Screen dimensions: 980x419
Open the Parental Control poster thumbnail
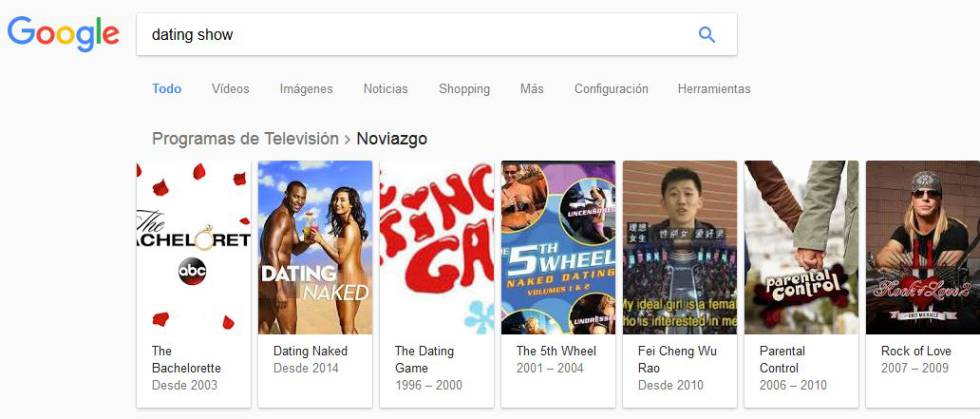click(801, 247)
